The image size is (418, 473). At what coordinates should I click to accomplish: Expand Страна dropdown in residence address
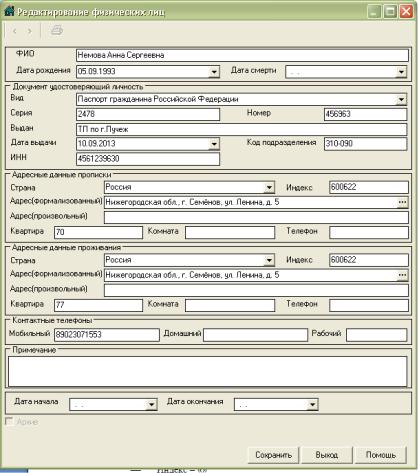coord(269,260)
